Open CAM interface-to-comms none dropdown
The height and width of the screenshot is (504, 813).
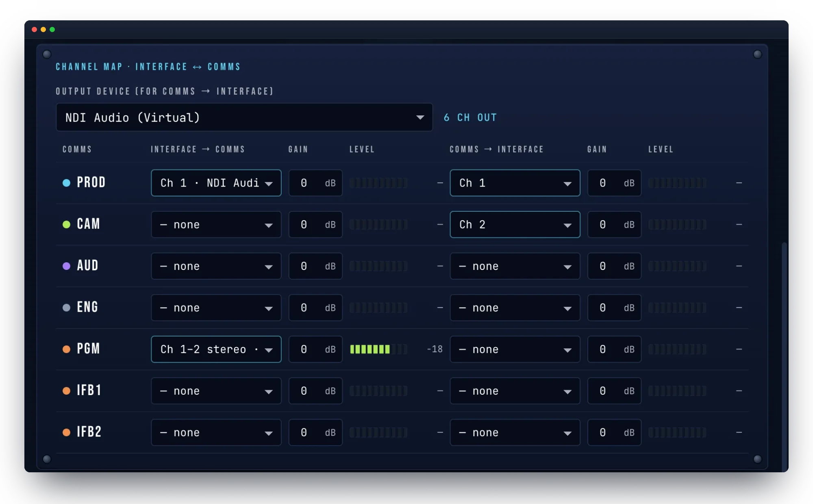(x=216, y=224)
